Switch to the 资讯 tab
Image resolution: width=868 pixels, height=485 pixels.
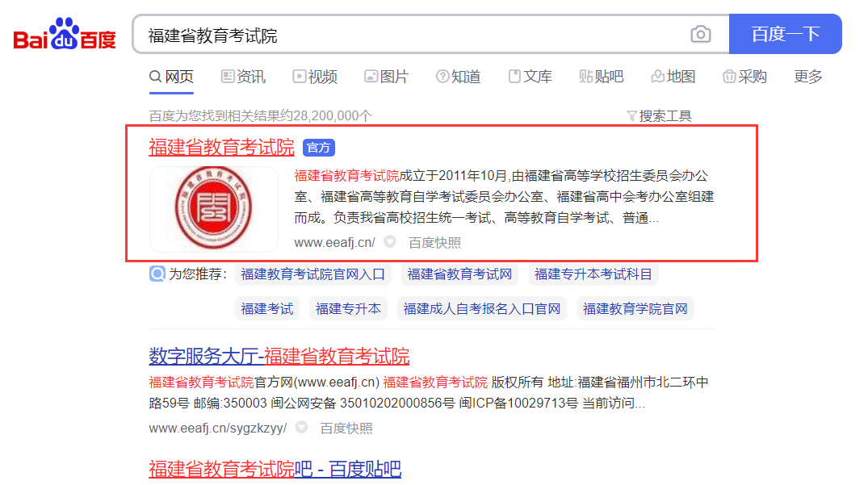click(243, 77)
